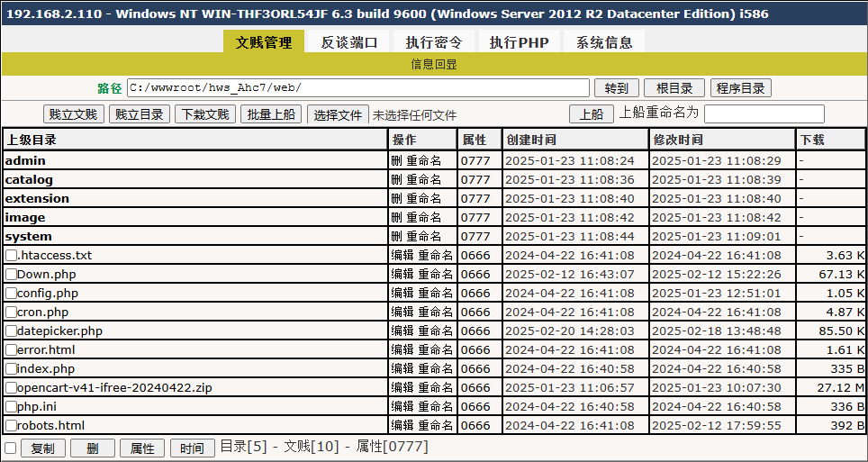Click the 属性 attributes button

142,448
